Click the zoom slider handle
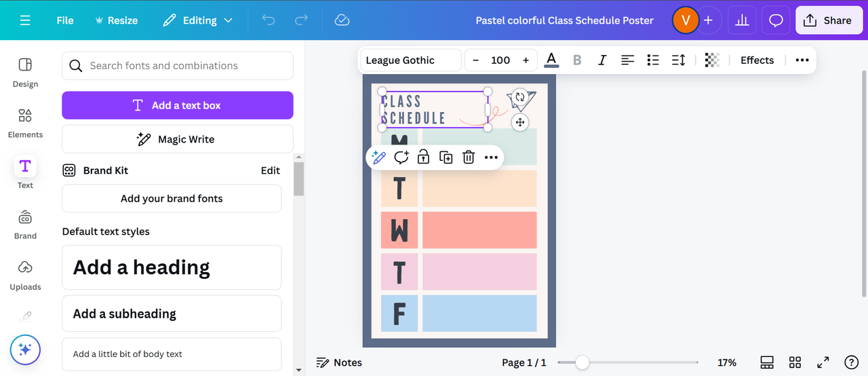This screenshot has width=868, height=376. pos(582,362)
